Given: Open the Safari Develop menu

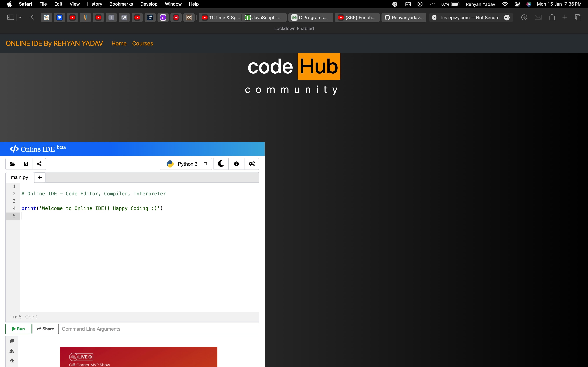Looking at the screenshot, I should pyautogui.click(x=149, y=4).
